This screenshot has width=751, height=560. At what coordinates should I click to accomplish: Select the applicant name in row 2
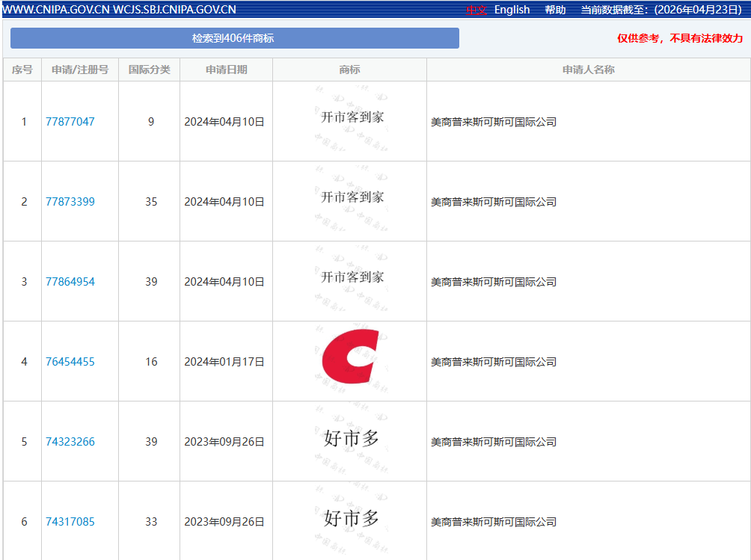494,202
